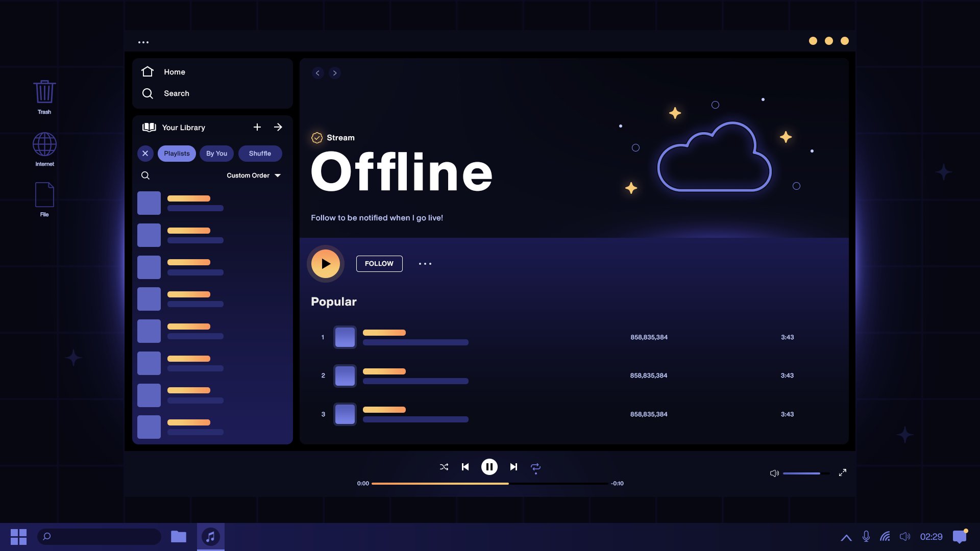Click the orange play button

point(326,264)
